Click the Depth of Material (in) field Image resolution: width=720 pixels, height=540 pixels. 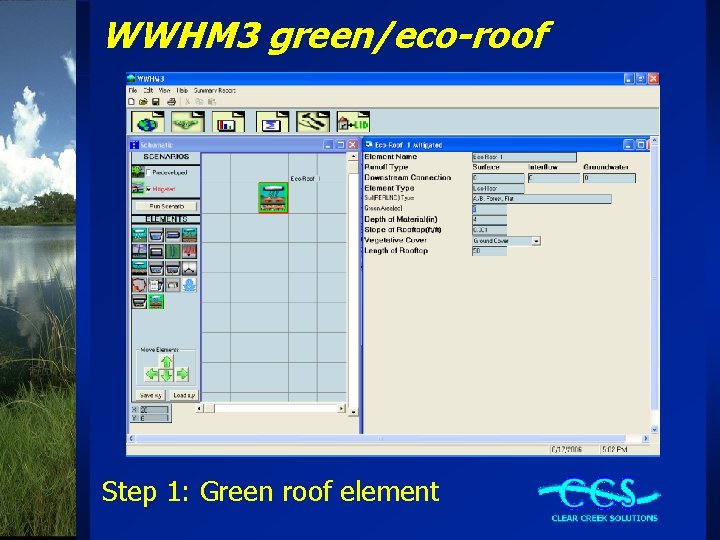pyautogui.click(x=489, y=219)
